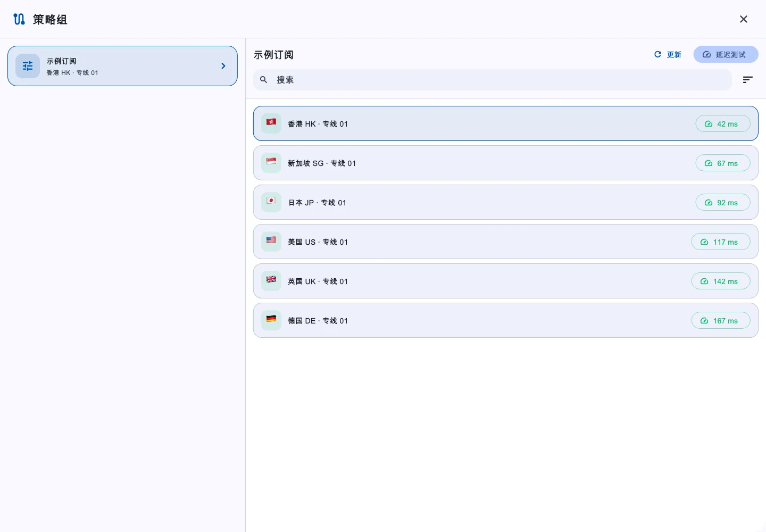
Task: Click the United States flag icon
Action: [271, 241]
